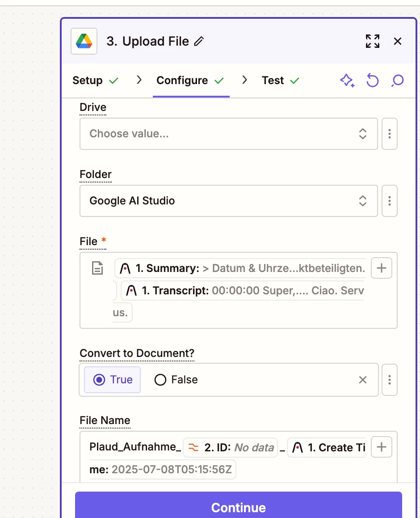
Task: Open the three-dot menu next to Drive
Action: [390, 134]
